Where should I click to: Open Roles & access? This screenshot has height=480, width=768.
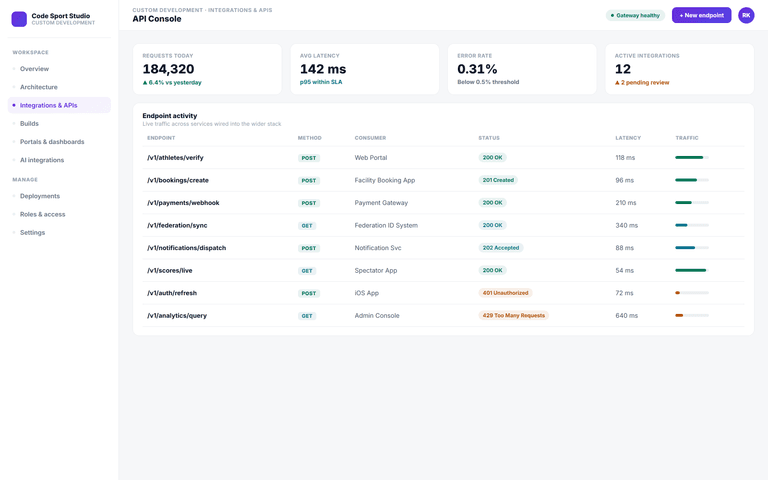click(x=59, y=214)
